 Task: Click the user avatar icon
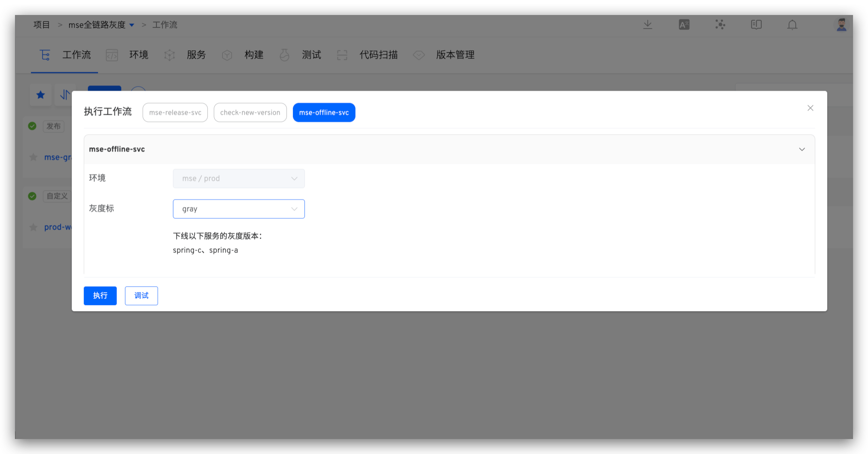841,25
